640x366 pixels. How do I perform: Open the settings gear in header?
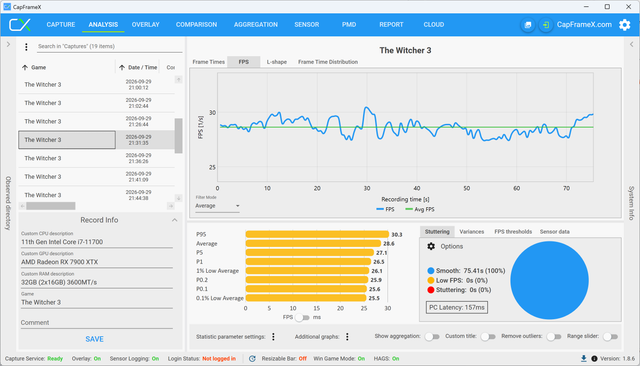pyautogui.click(x=624, y=25)
